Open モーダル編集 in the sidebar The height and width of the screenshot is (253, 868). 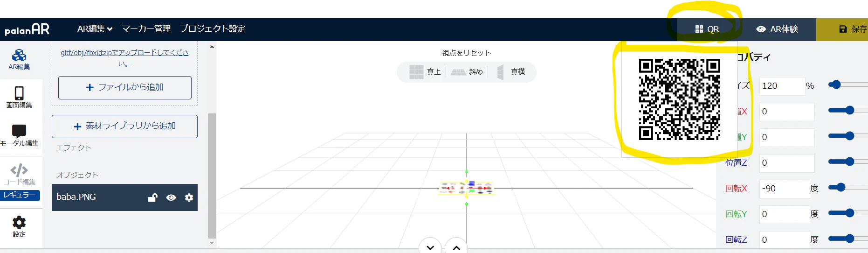(x=19, y=136)
